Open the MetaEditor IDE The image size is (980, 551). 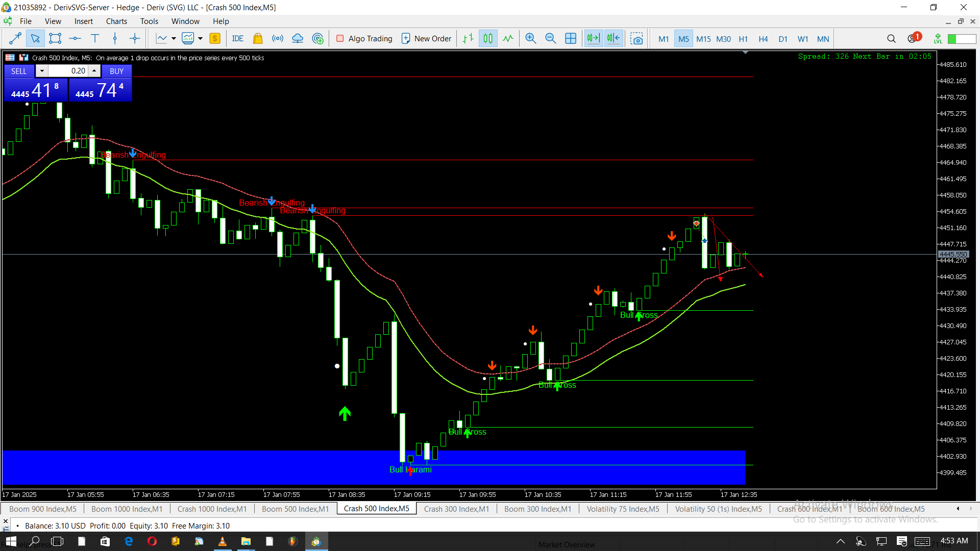237,38
